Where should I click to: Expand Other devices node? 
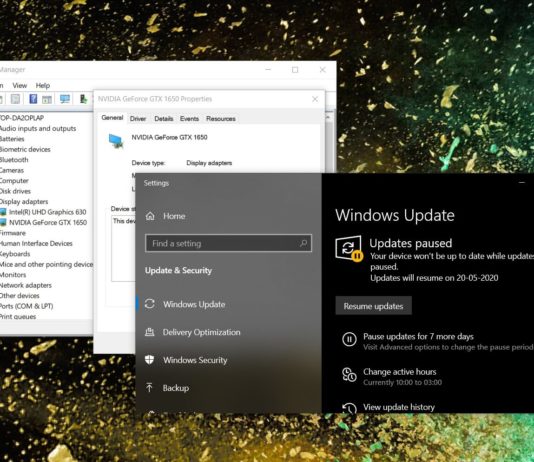19,296
